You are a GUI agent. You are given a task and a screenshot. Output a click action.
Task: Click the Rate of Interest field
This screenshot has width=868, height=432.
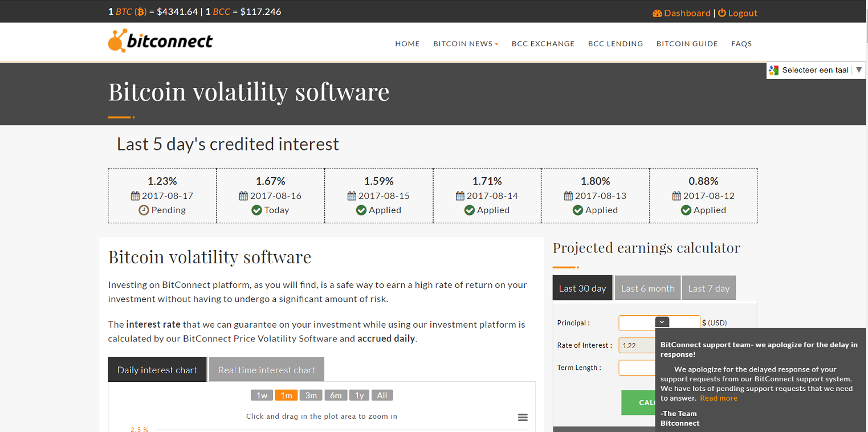coord(637,345)
